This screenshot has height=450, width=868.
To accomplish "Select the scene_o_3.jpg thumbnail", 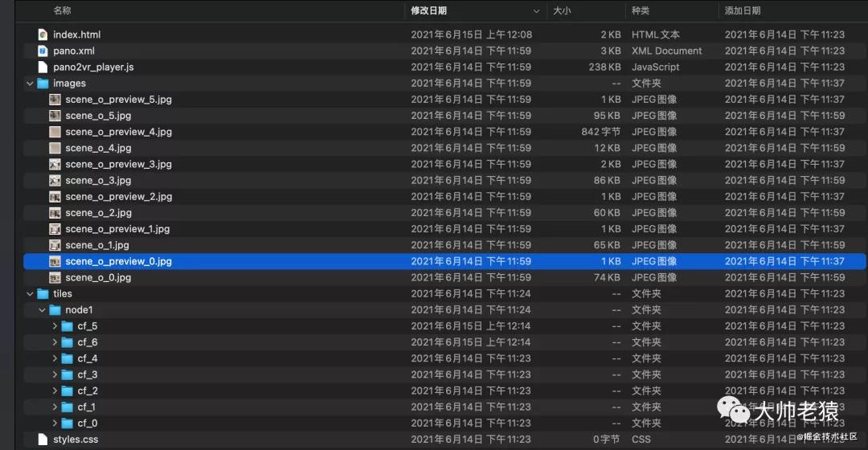I will (55, 181).
